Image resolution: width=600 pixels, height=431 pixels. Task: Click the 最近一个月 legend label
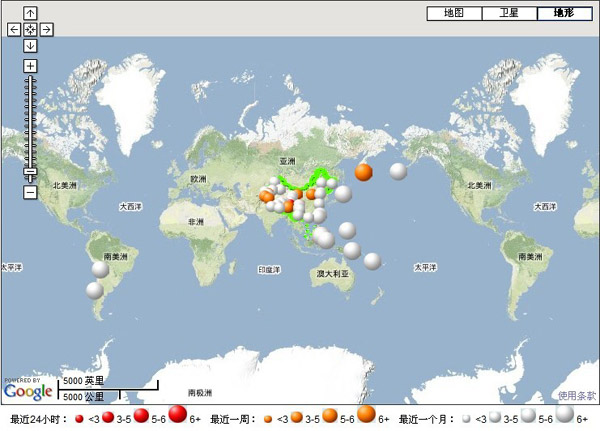(426, 420)
